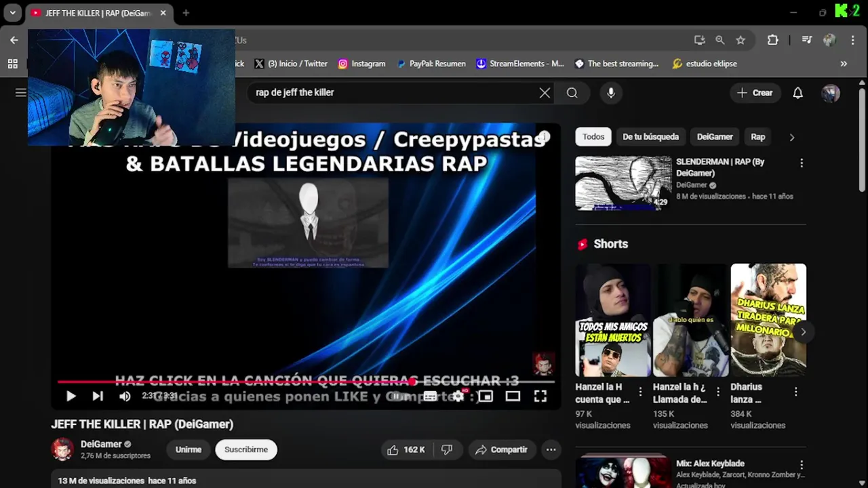Open media controls in browser toolbar

(806, 40)
